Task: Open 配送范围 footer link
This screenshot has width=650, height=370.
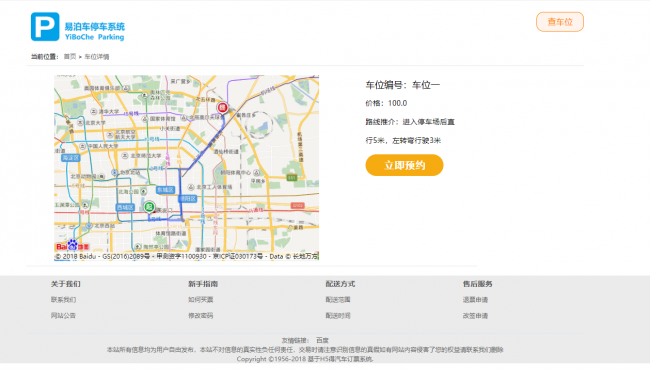Action: (338, 300)
